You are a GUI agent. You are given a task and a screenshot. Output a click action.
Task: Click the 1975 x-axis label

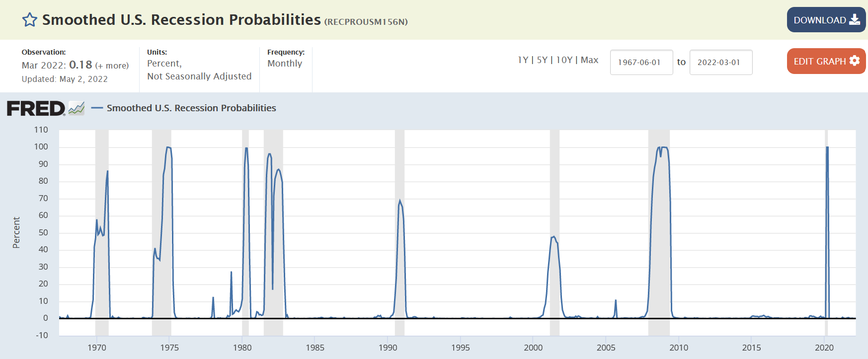tap(169, 348)
